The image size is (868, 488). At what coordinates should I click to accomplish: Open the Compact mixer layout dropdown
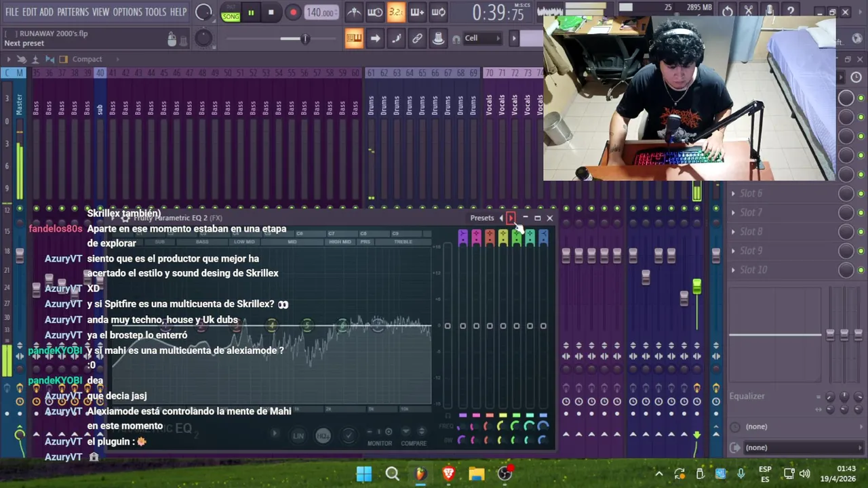pos(87,59)
